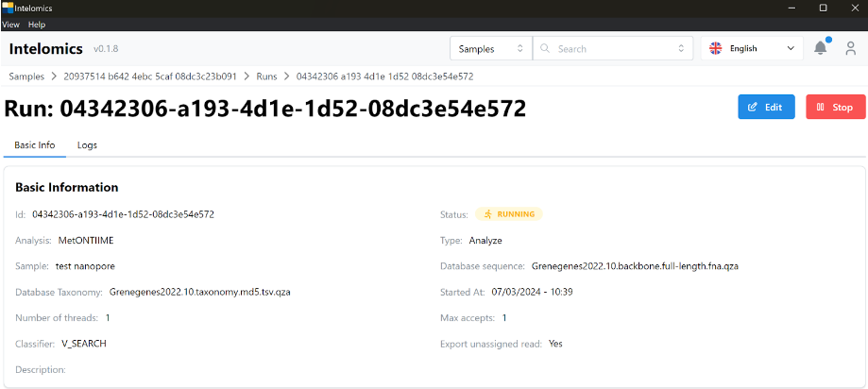Viewport: 868px width, 389px height.
Task: Select the Basic Info tab
Action: click(x=35, y=145)
